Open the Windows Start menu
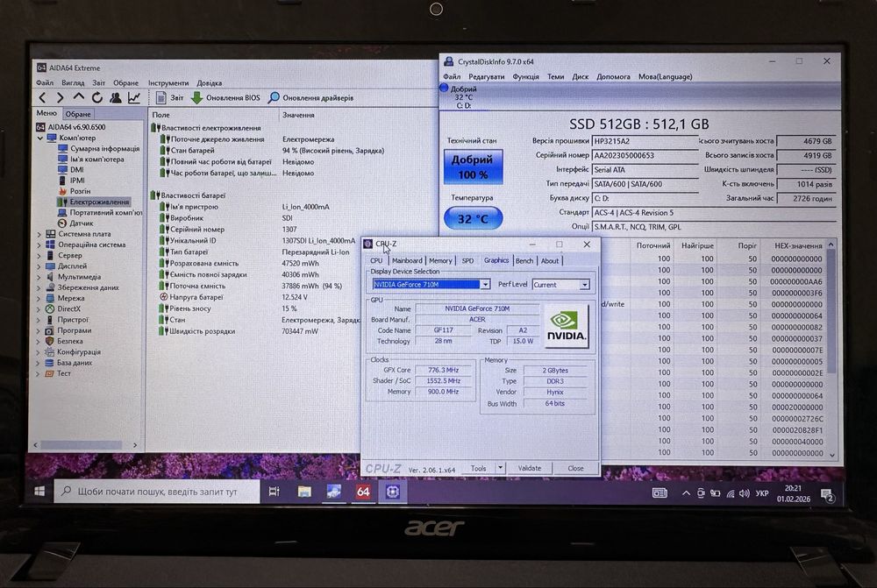This screenshot has width=877, height=588. (x=39, y=492)
